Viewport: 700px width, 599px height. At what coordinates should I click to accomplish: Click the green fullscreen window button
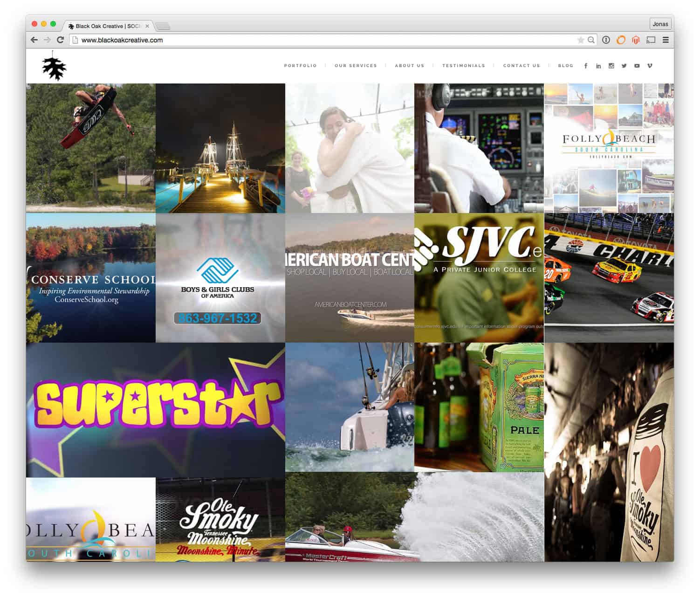53,24
